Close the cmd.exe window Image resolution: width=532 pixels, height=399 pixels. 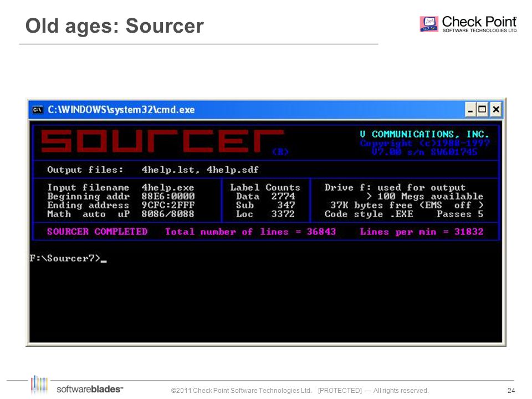495,110
